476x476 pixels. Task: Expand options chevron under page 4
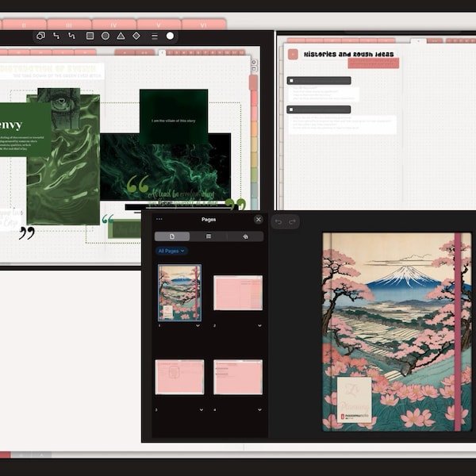(x=260, y=409)
